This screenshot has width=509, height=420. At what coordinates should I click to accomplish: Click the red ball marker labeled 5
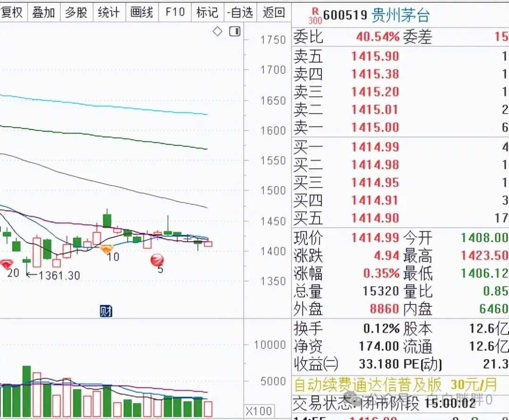pos(157,260)
